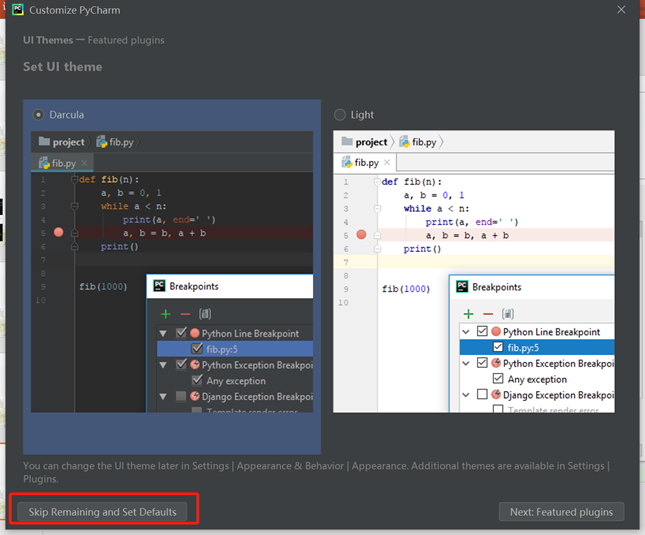This screenshot has height=535, width=645.
Task: Select the fib.py tab in Light preview
Action: click(x=365, y=162)
